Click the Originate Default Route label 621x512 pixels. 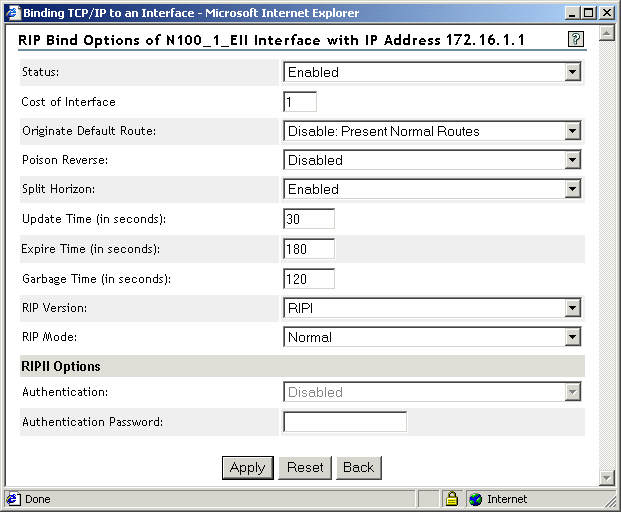click(x=89, y=131)
